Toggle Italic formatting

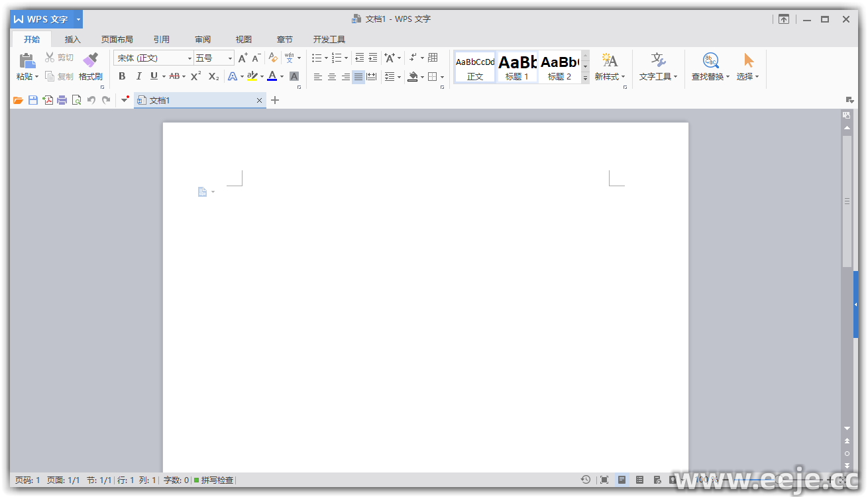click(x=138, y=76)
